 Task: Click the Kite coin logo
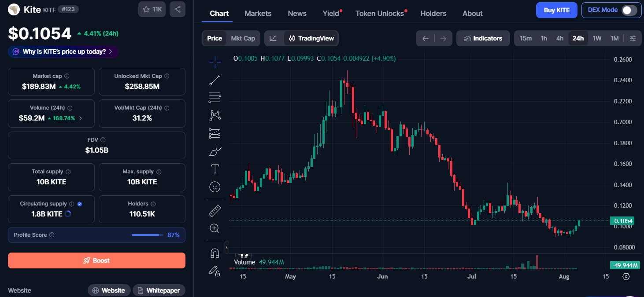[14, 9]
